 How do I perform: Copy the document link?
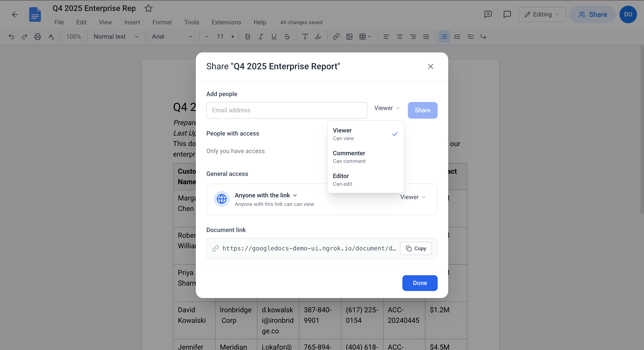[x=416, y=248]
